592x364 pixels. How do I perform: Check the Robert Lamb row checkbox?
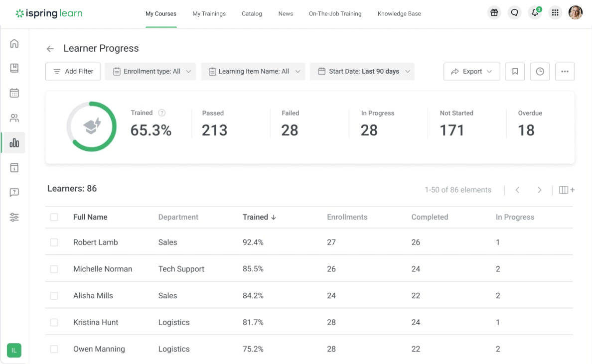coord(54,243)
